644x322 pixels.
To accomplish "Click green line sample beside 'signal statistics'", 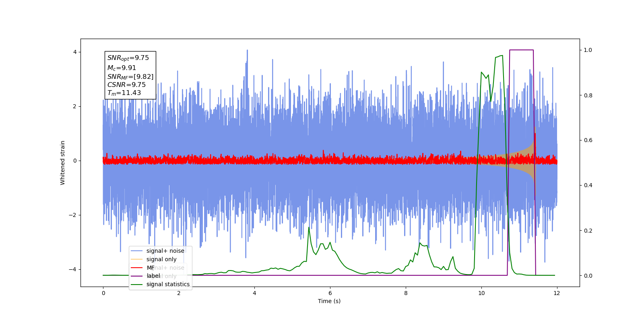I will [x=137, y=284].
